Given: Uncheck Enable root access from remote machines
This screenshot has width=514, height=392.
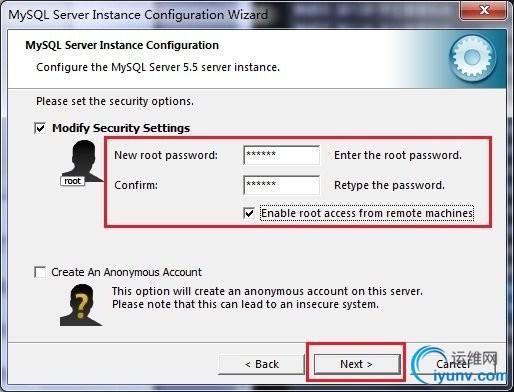Looking at the screenshot, I should pyautogui.click(x=249, y=213).
